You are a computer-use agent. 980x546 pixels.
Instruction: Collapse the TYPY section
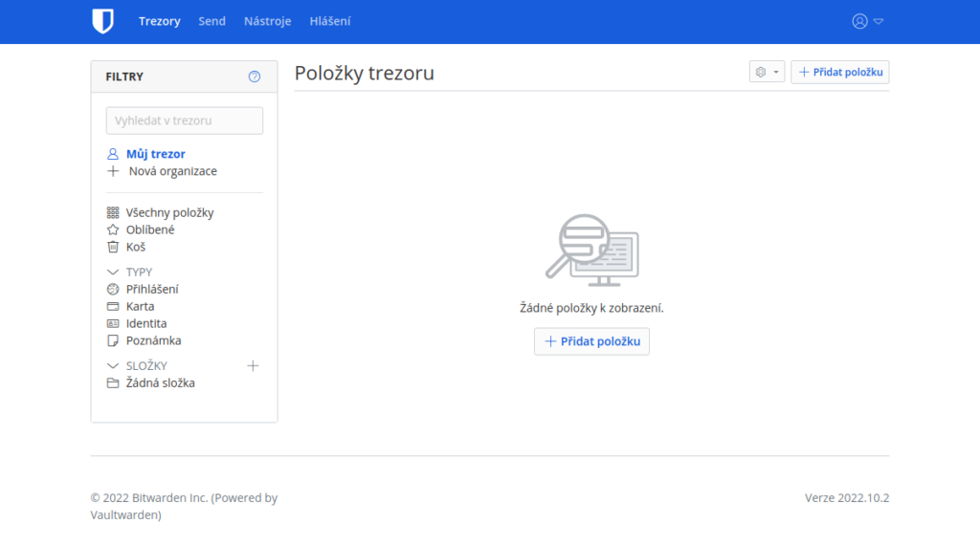coord(113,273)
